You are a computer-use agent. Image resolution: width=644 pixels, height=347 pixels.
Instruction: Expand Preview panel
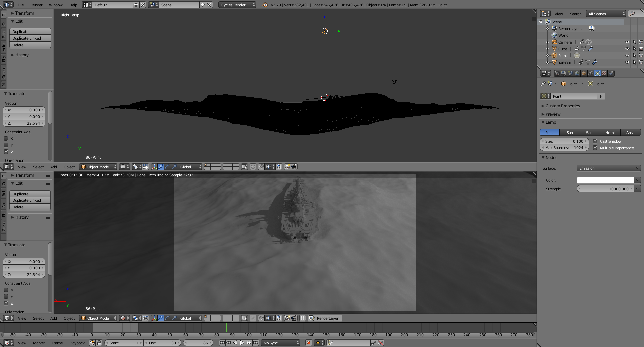(x=553, y=114)
